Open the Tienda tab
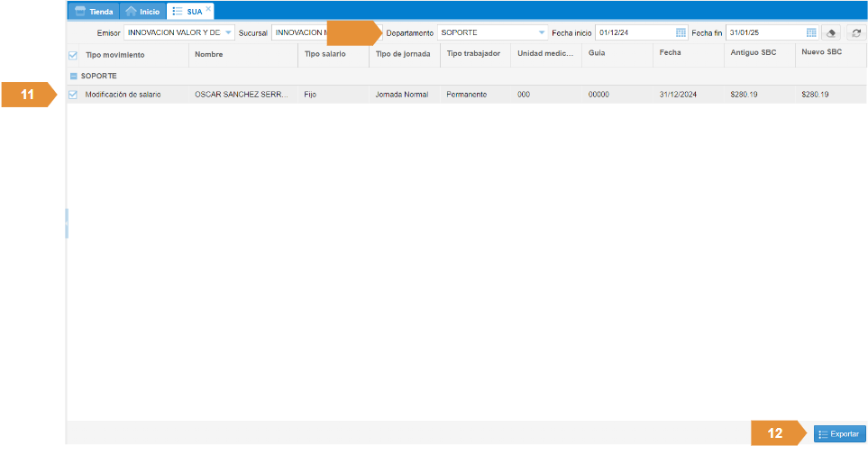Viewport: 868px width, 455px height. pyautogui.click(x=94, y=12)
